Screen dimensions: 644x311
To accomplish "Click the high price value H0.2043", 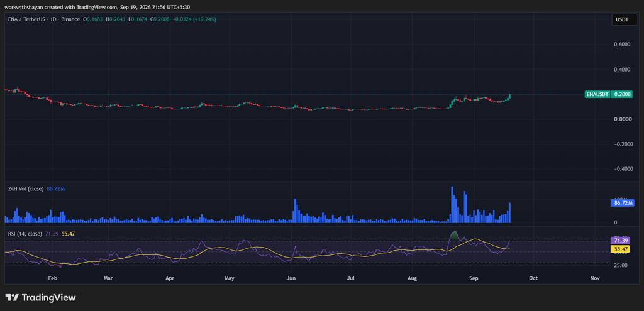I will [116, 19].
